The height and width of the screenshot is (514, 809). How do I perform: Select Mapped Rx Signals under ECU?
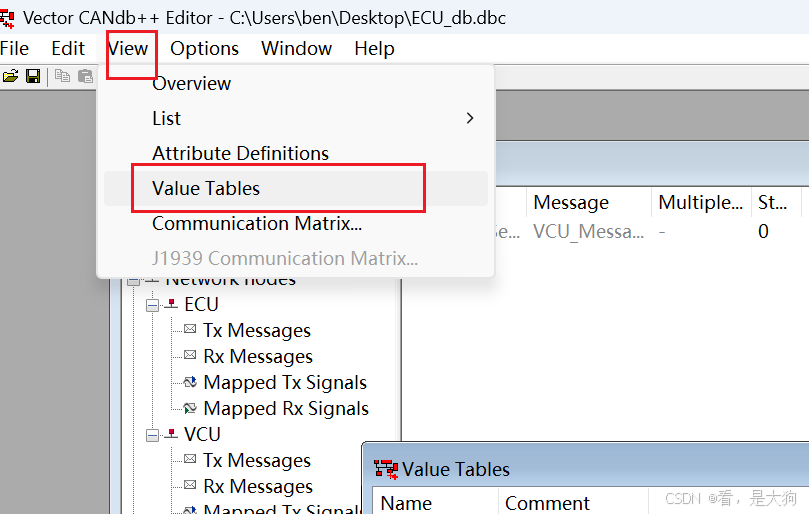tap(286, 409)
